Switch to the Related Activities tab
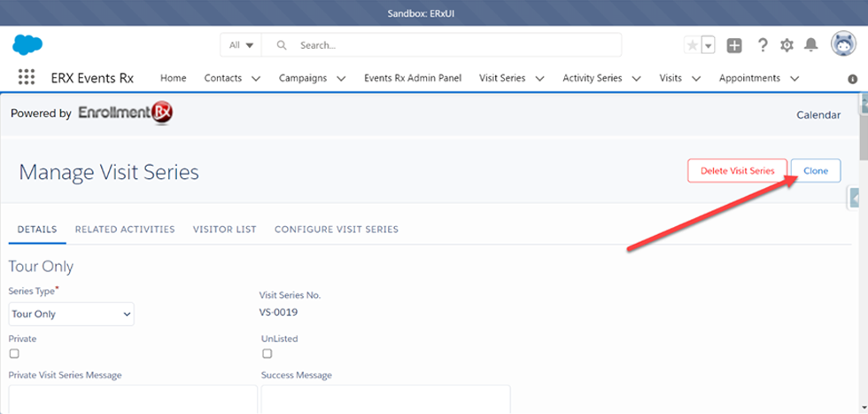 tap(125, 230)
